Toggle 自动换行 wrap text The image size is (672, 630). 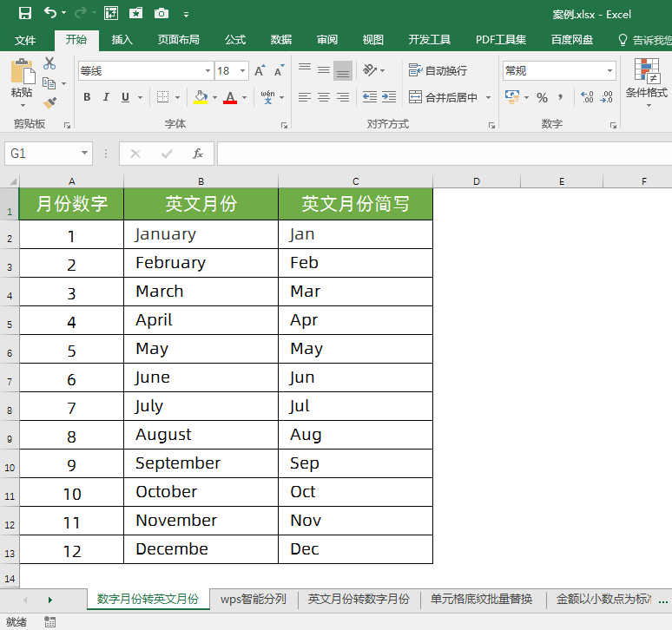tap(438, 70)
